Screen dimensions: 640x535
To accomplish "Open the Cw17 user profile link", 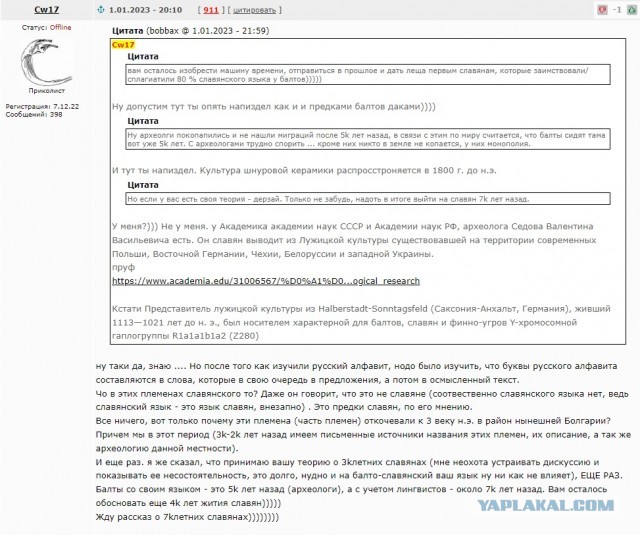I will point(46,9).
